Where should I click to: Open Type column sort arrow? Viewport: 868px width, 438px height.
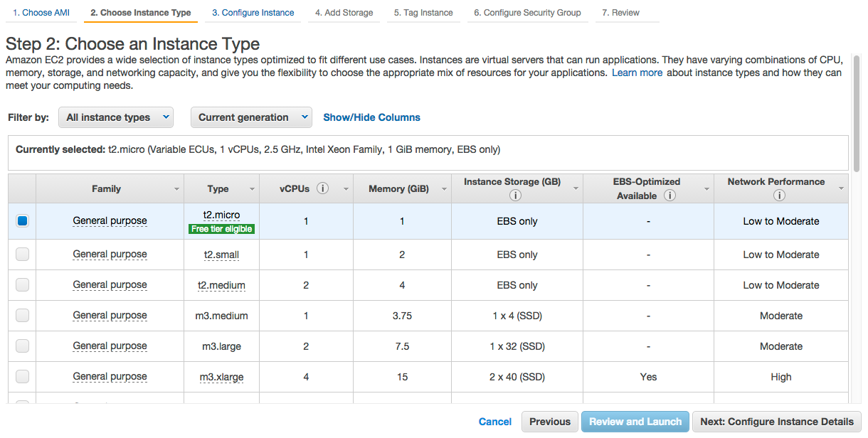252,189
